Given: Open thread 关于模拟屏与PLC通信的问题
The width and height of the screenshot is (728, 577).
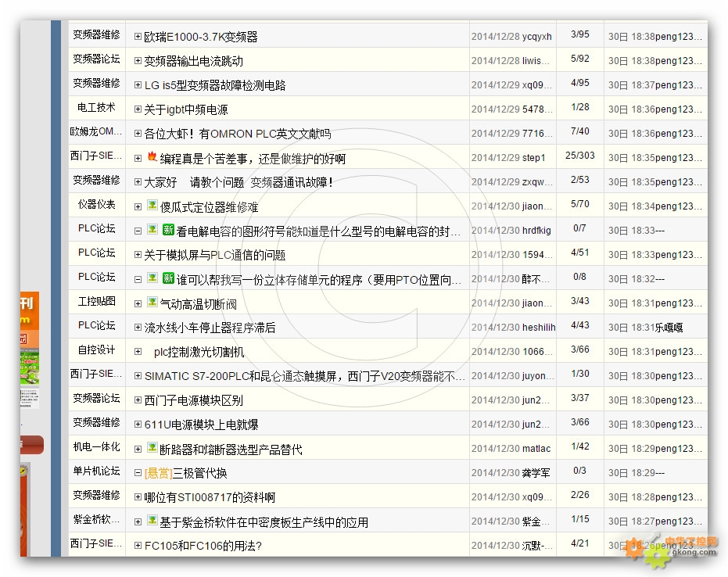Looking at the screenshot, I should tap(215, 255).
